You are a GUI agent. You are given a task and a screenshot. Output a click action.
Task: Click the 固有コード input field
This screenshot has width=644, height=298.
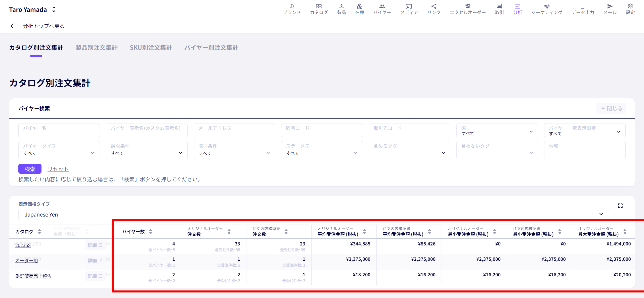pos(322,131)
